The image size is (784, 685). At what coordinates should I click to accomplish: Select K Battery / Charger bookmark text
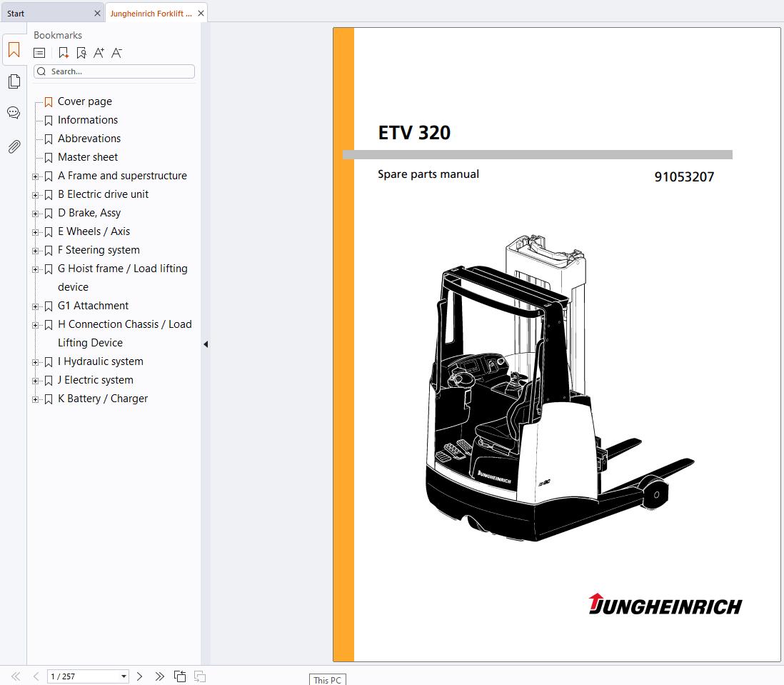103,398
